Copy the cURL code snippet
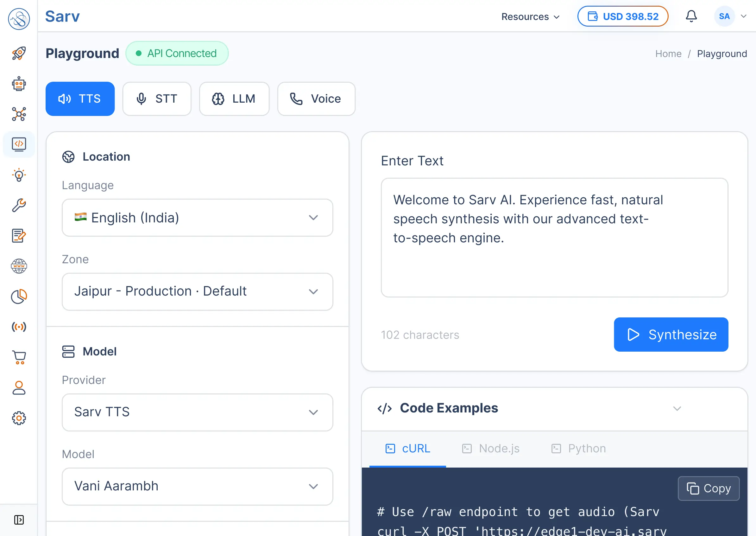Image resolution: width=756 pixels, height=536 pixels. pos(708,488)
